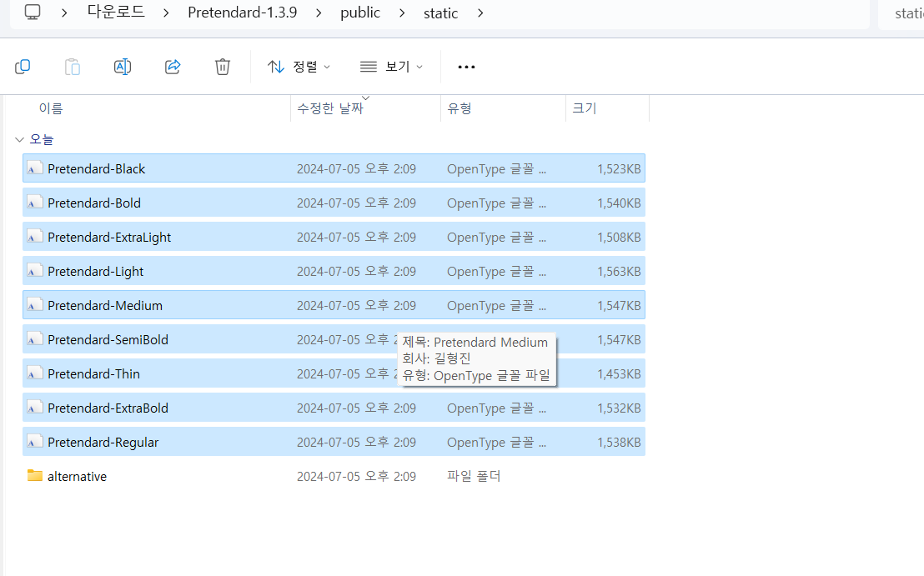Click file name Pretendard-Regular

(103, 443)
